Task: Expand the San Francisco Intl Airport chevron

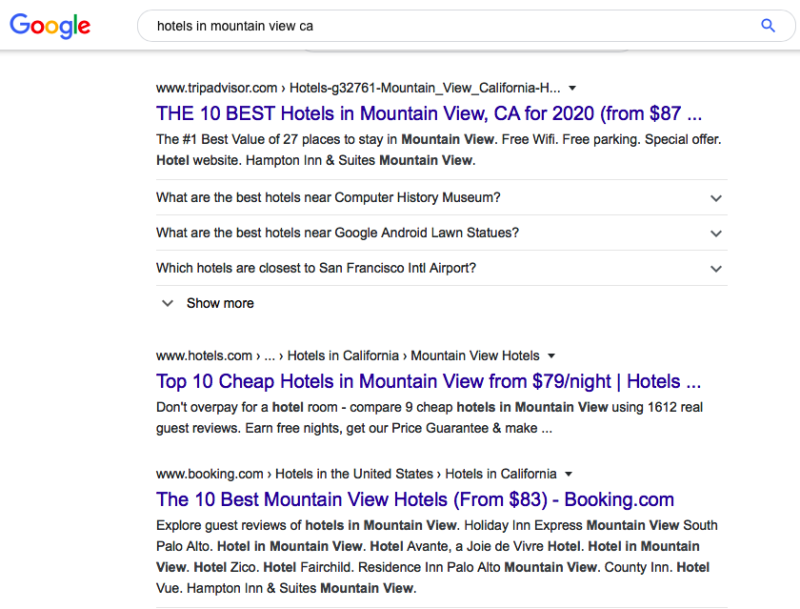Action: click(x=715, y=268)
